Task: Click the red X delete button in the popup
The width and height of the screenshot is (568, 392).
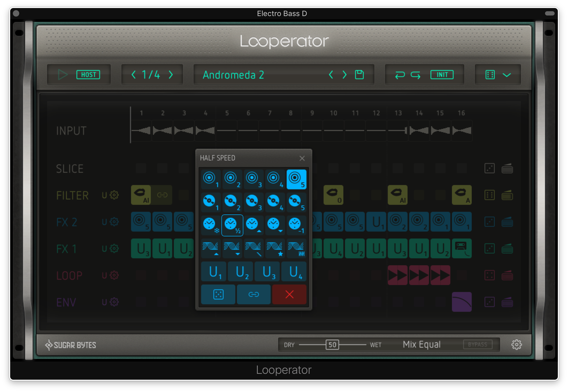Action: 289,294
